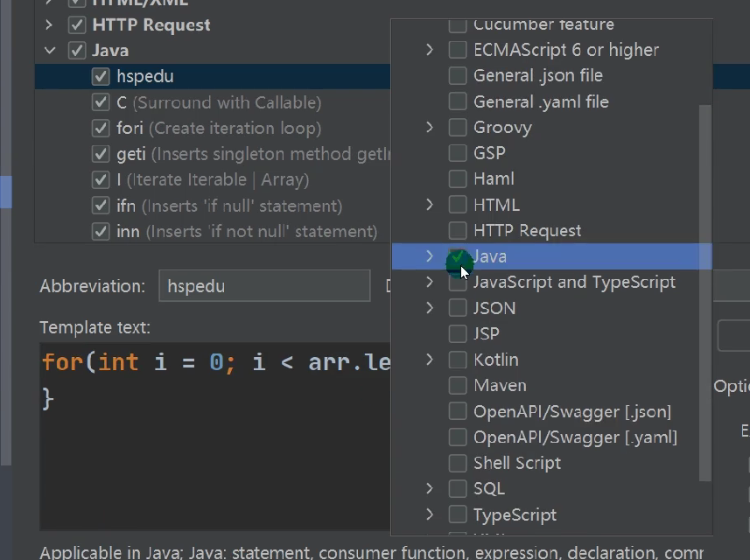The height and width of the screenshot is (560, 750).
Task: Click the Abbreviation text field
Action: click(x=264, y=286)
